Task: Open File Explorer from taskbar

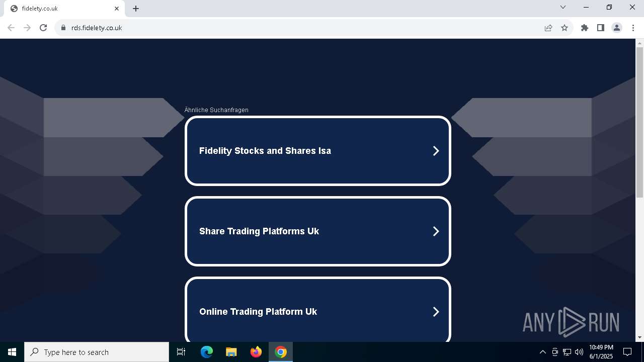Action: [x=231, y=352]
